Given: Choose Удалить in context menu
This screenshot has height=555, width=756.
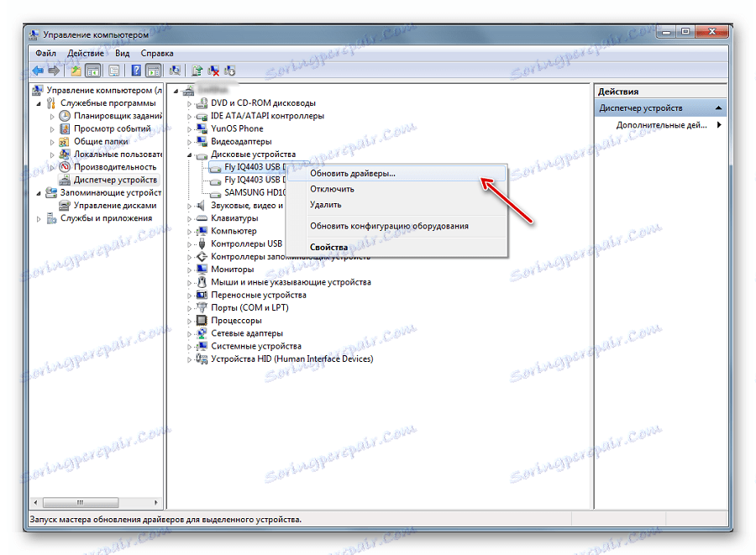Looking at the screenshot, I should click(x=397, y=204).
